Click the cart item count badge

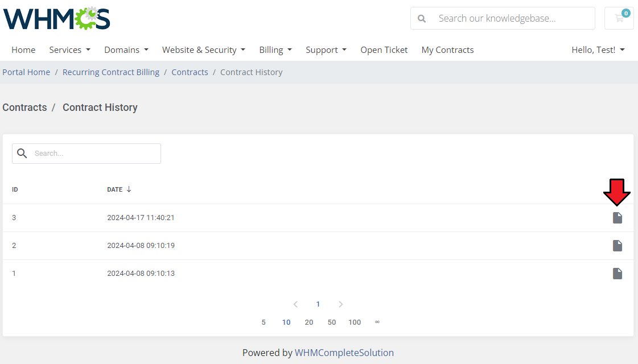point(626,13)
